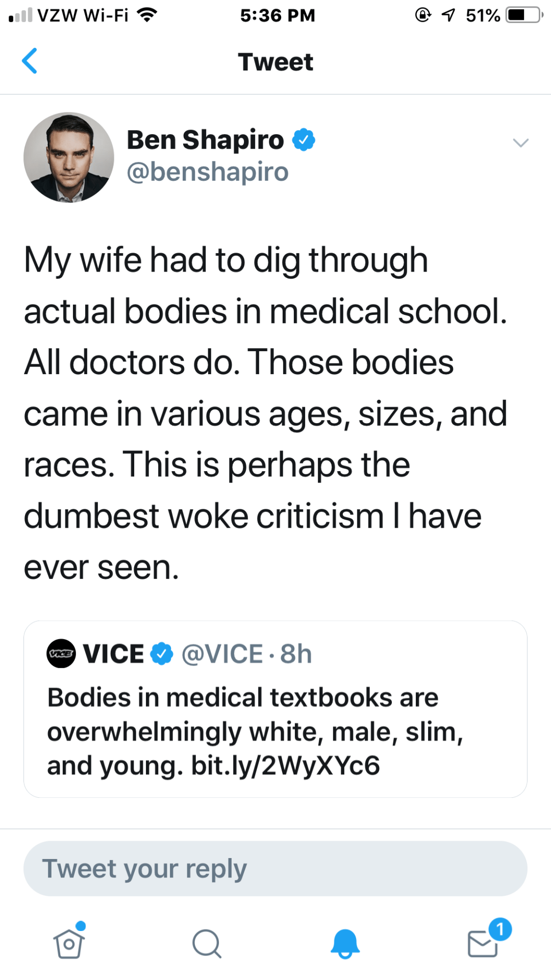Tap the Tweet your reply field
The image size is (551, 980).
click(x=275, y=869)
